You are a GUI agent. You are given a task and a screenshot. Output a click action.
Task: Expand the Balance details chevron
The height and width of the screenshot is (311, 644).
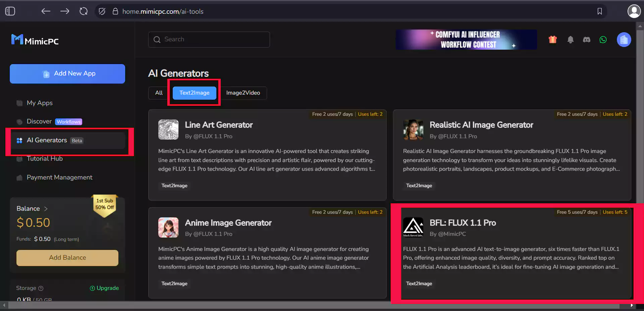(x=46, y=209)
